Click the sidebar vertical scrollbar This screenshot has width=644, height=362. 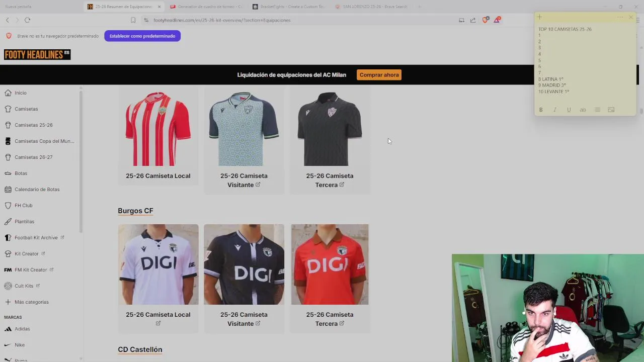pyautogui.click(x=80, y=161)
